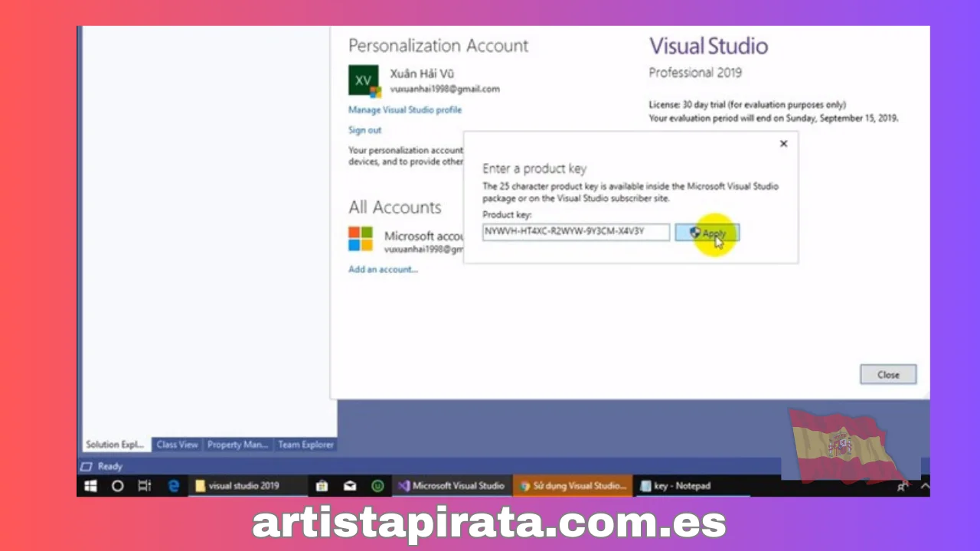Close the Enter a product key dialog

point(783,144)
